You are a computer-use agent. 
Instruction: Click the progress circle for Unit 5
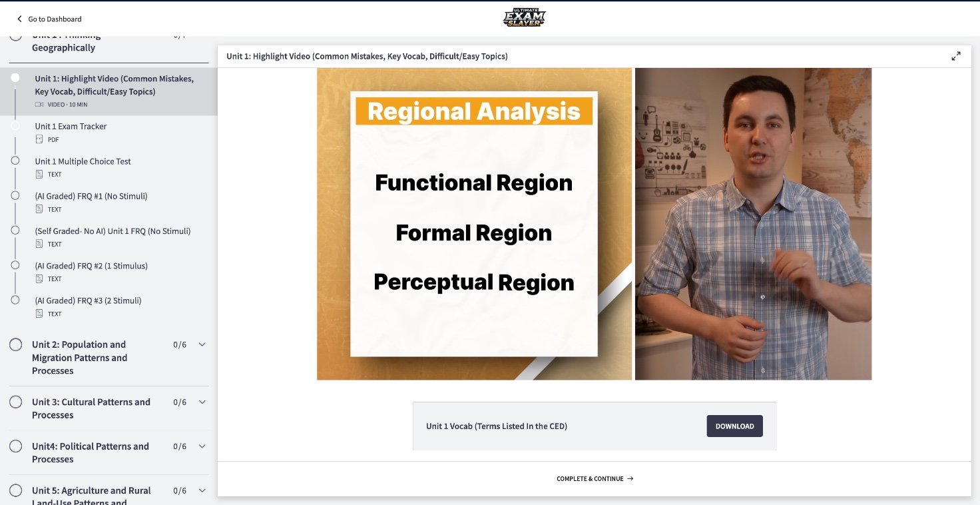coord(16,490)
